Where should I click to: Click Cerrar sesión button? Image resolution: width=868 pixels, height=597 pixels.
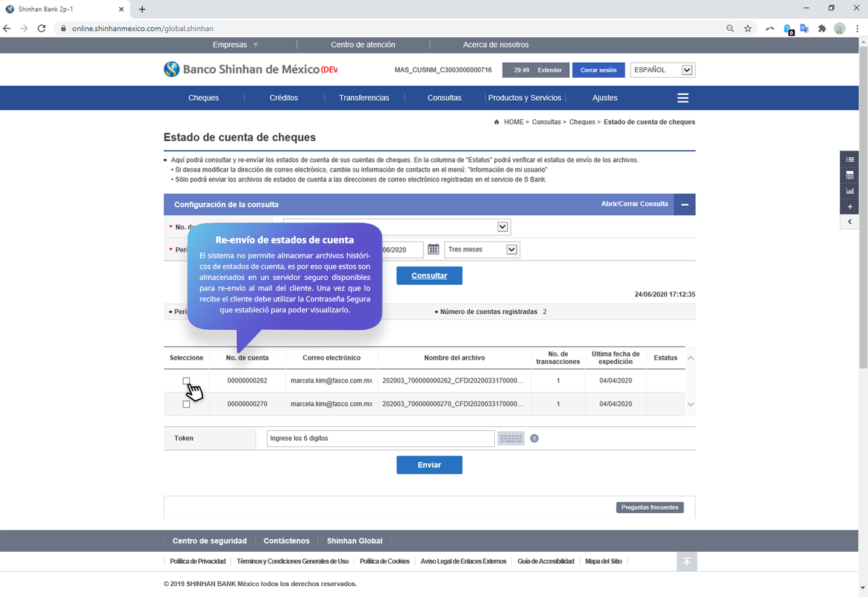click(599, 70)
